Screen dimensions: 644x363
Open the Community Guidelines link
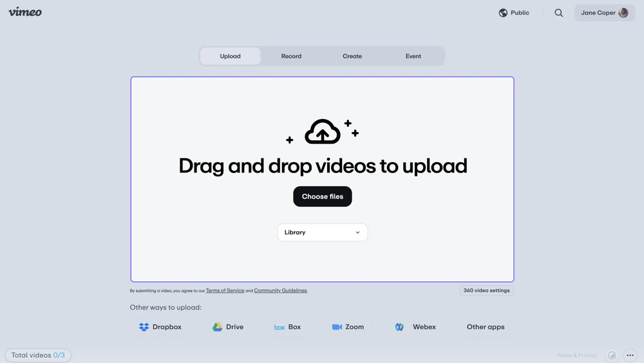click(280, 290)
